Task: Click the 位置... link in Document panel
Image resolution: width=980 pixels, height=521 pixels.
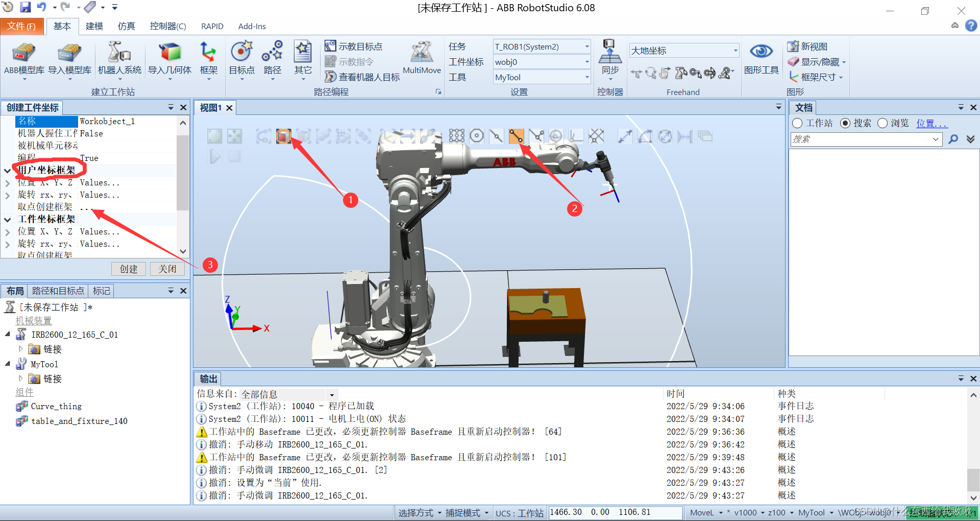Action: tap(931, 123)
